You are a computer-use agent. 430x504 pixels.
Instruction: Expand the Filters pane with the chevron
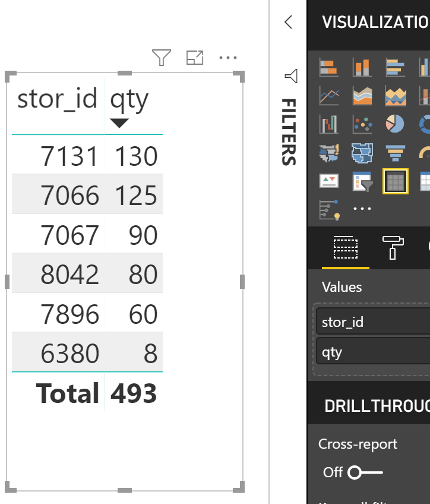(289, 23)
